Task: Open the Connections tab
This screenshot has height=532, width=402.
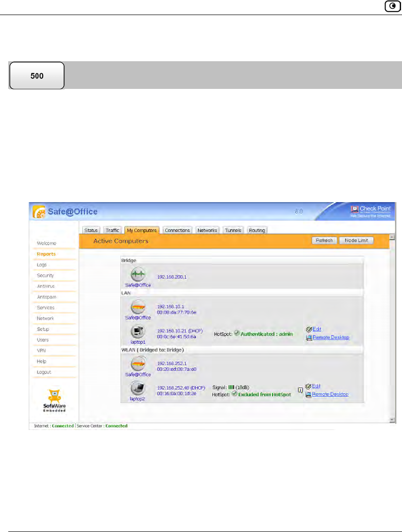Action: [177, 230]
